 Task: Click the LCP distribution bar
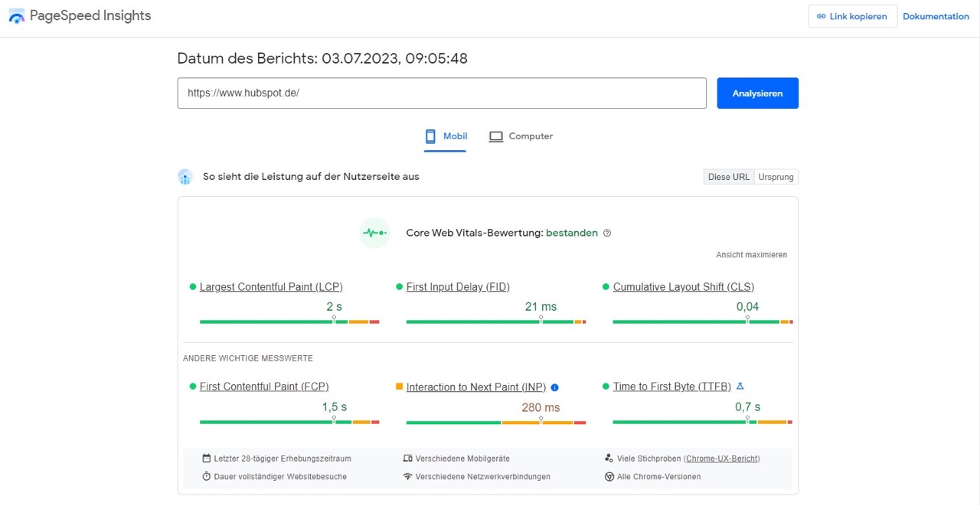pyautogui.click(x=289, y=322)
